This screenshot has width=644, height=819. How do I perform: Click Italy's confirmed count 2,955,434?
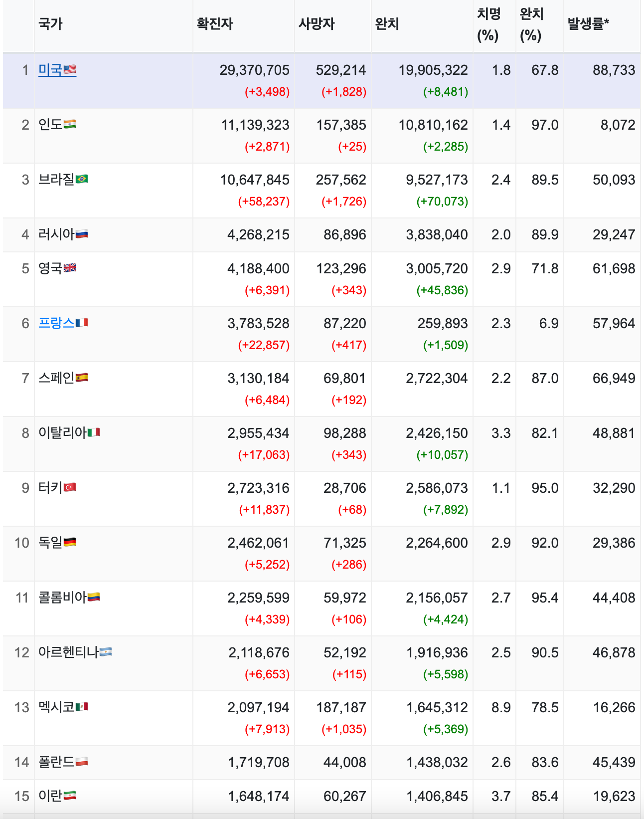pyautogui.click(x=258, y=433)
